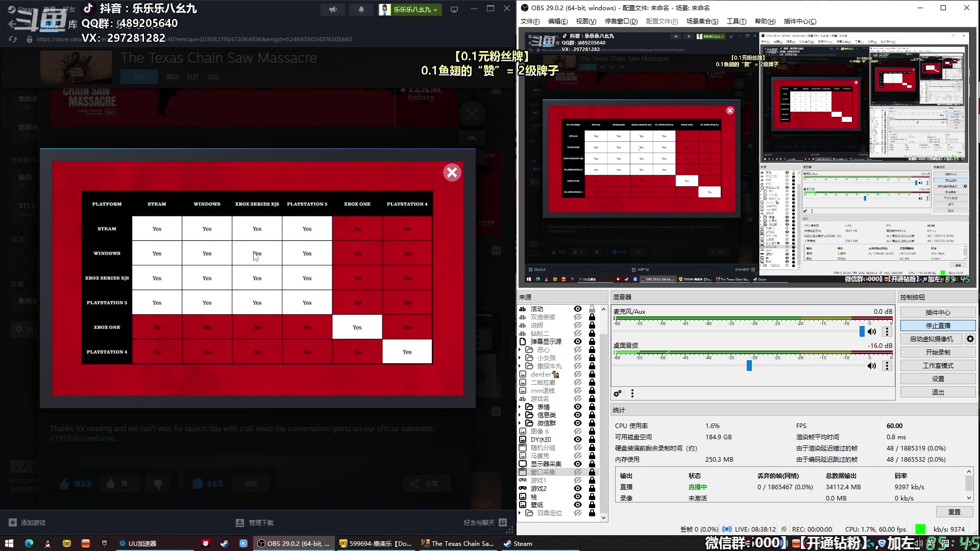Click 开始录制 to start recording

[x=938, y=352]
